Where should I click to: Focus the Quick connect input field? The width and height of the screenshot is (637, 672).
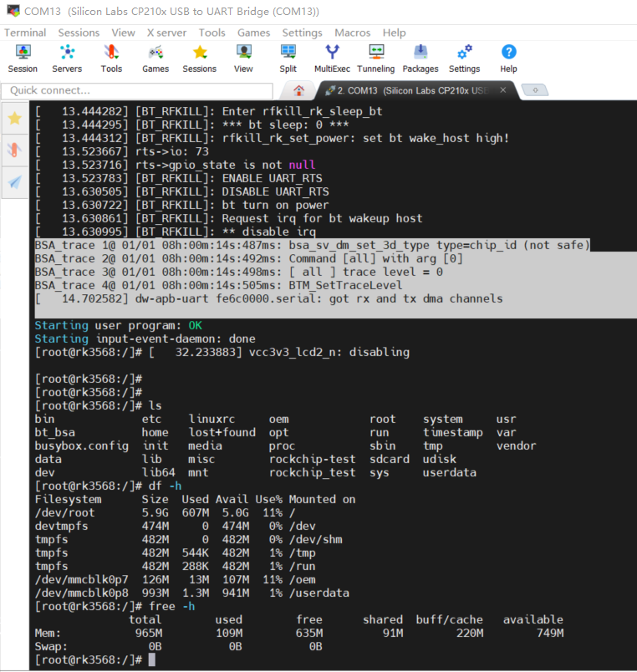tap(137, 90)
